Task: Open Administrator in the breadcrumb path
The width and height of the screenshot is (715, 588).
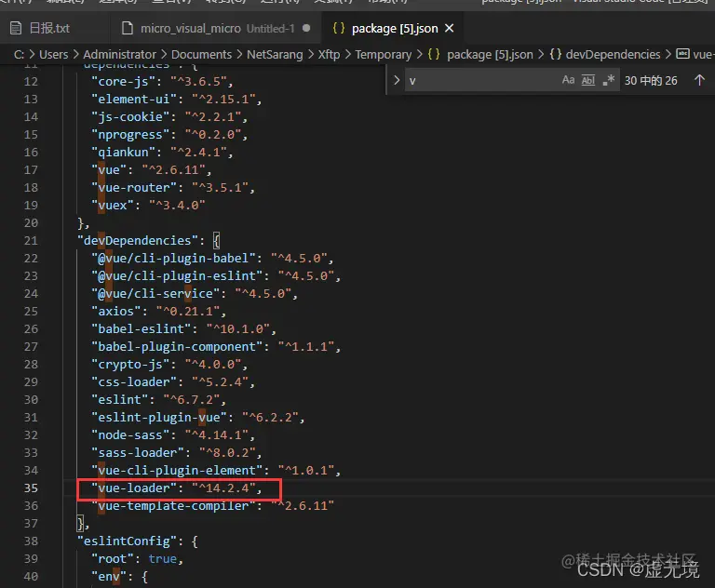Action: click(119, 55)
